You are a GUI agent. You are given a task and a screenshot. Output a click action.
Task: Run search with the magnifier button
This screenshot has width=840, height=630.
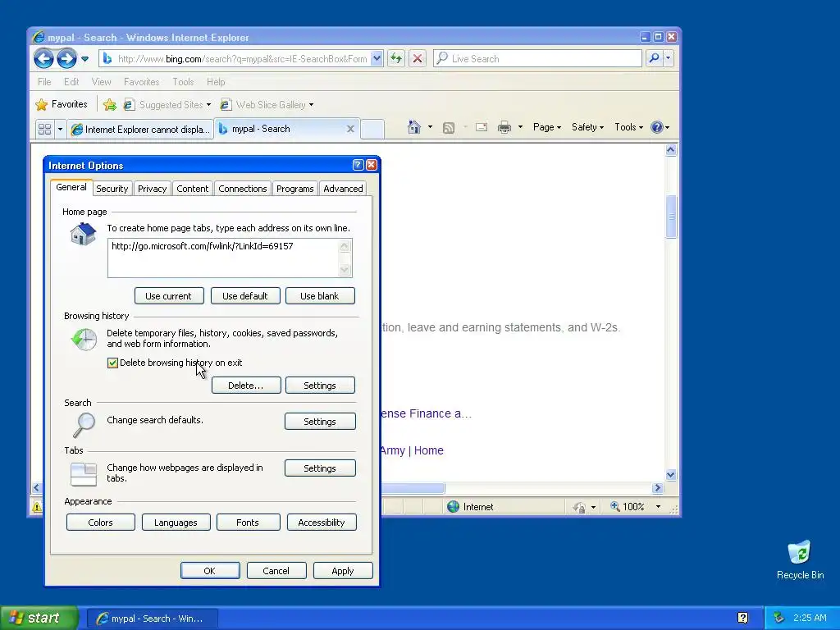[654, 58]
